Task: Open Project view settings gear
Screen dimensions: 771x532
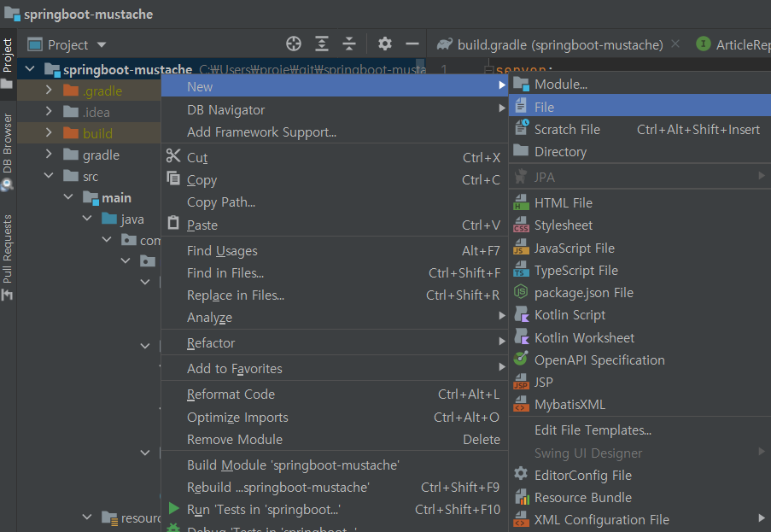Action: (x=384, y=44)
